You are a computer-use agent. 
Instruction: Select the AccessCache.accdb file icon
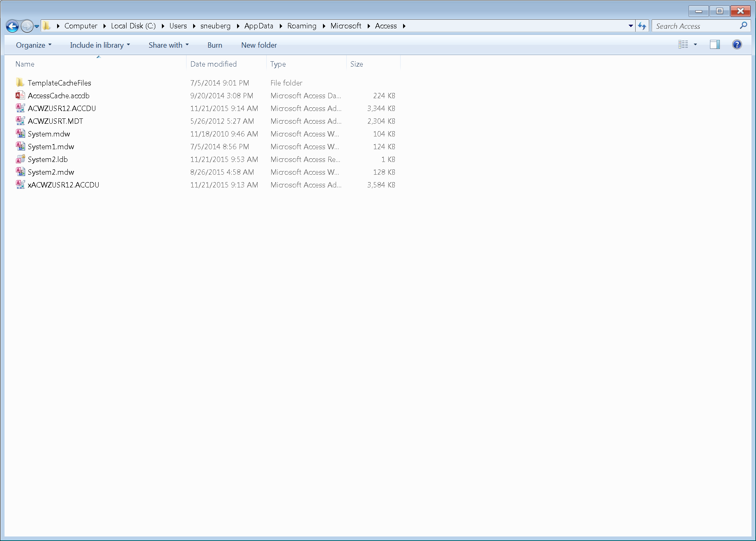tap(20, 95)
